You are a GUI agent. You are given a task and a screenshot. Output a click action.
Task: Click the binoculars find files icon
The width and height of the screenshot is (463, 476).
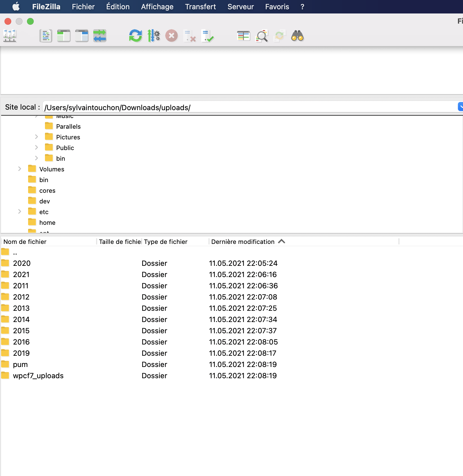298,36
